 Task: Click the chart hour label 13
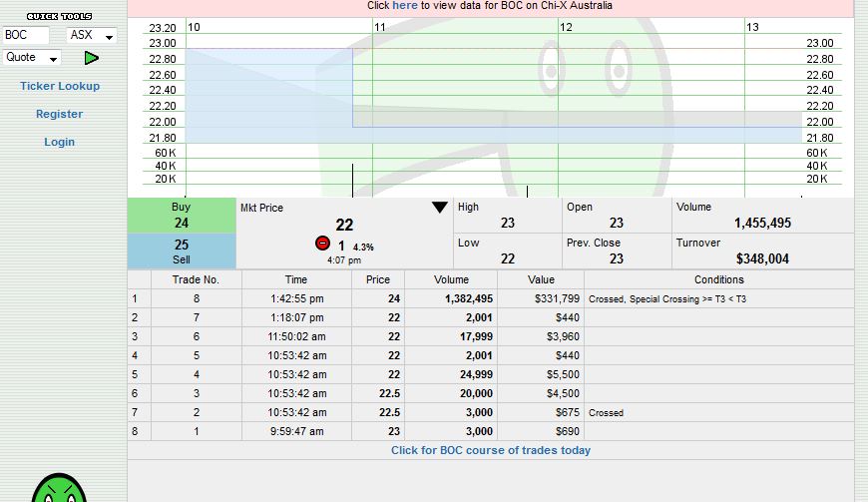point(752,27)
